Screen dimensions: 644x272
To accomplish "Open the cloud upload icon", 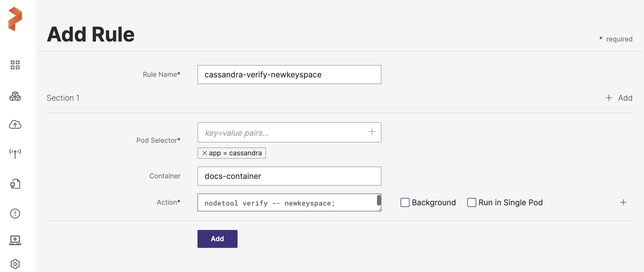I will [x=15, y=125].
